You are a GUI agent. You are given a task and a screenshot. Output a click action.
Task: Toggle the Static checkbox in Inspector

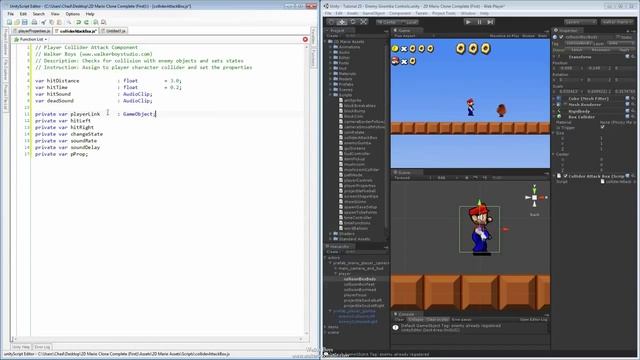[x=618, y=37]
